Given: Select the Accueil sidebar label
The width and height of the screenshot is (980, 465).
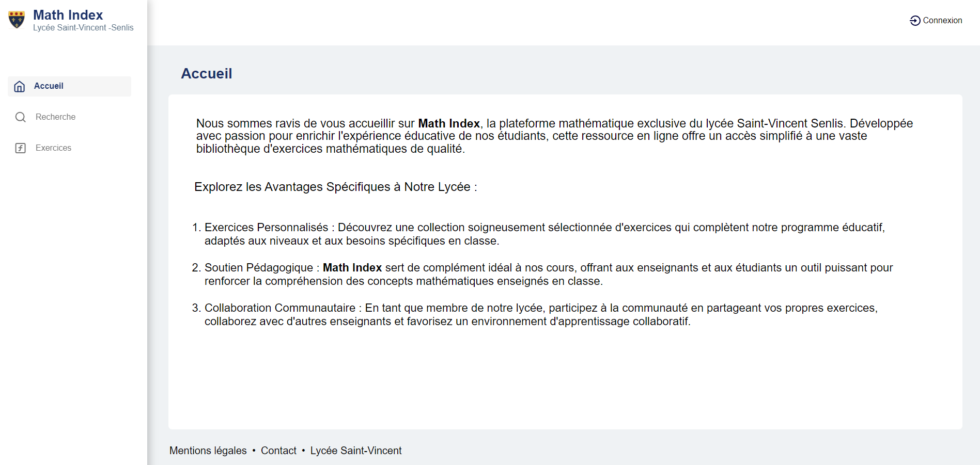Looking at the screenshot, I should point(49,86).
